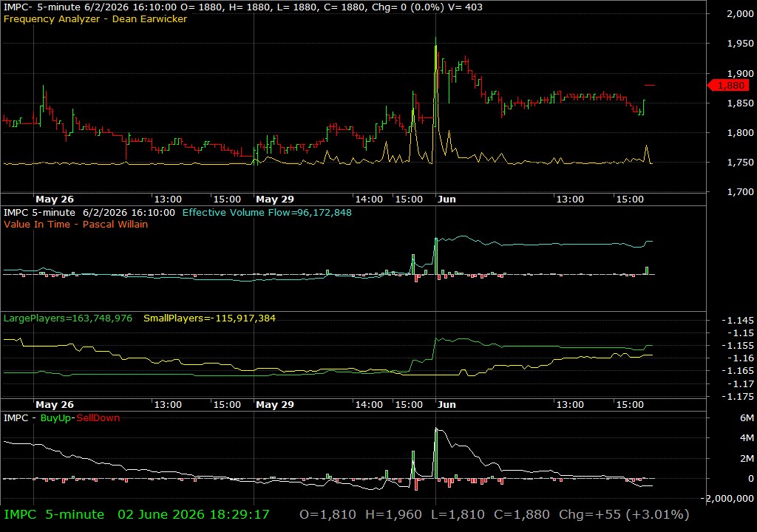The image size is (757, 532).
Task: Click the 1,750 price axis label
Action: click(740, 163)
